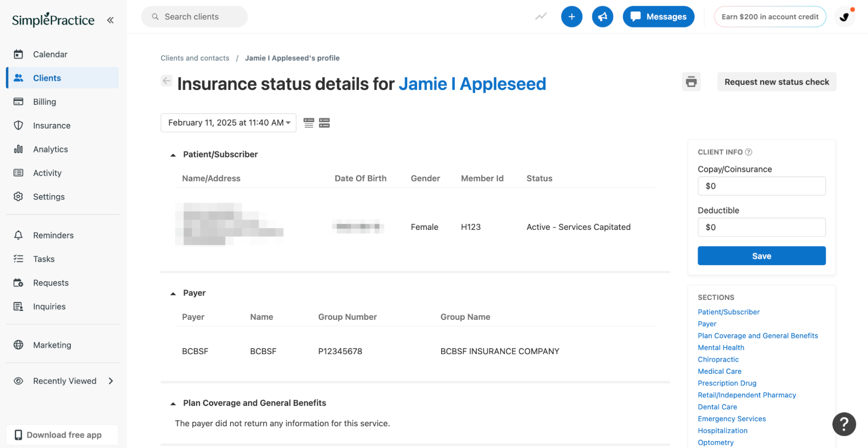Collapse the Payer section
This screenshot has width=868, height=448.
click(173, 293)
